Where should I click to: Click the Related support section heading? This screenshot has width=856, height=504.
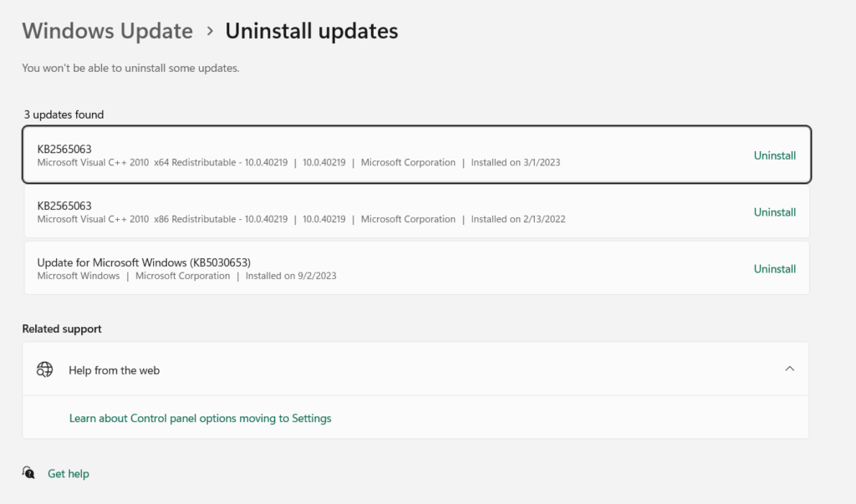click(62, 329)
